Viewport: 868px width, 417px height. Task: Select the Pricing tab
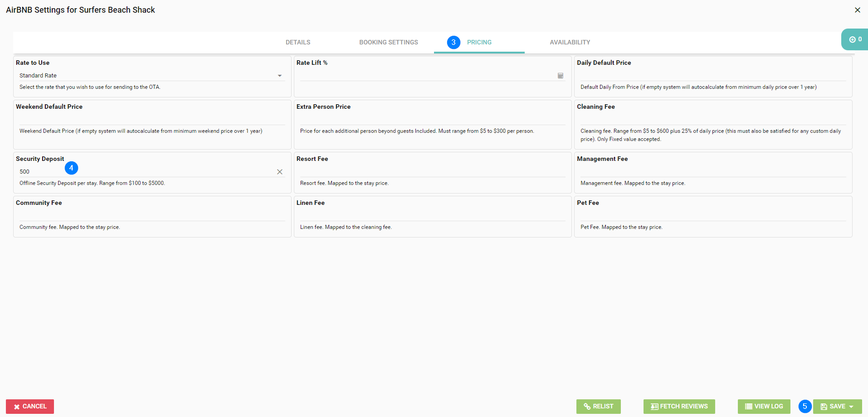coord(479,42)
